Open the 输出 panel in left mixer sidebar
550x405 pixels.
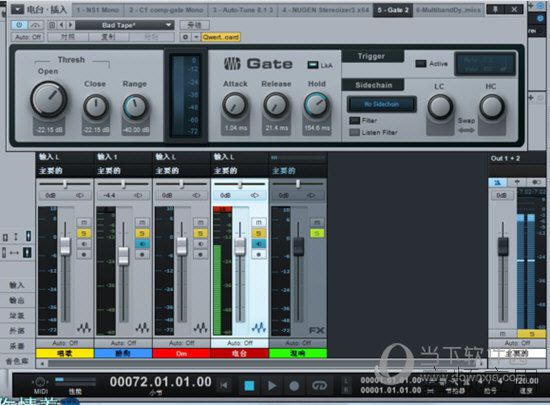pyautogui.click(x=17, y=300)
